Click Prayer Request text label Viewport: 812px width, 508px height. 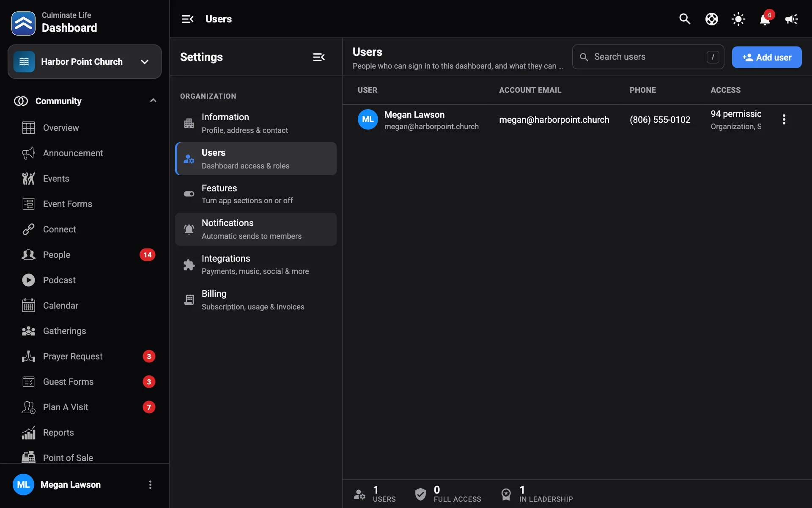[x=73, y=356]
